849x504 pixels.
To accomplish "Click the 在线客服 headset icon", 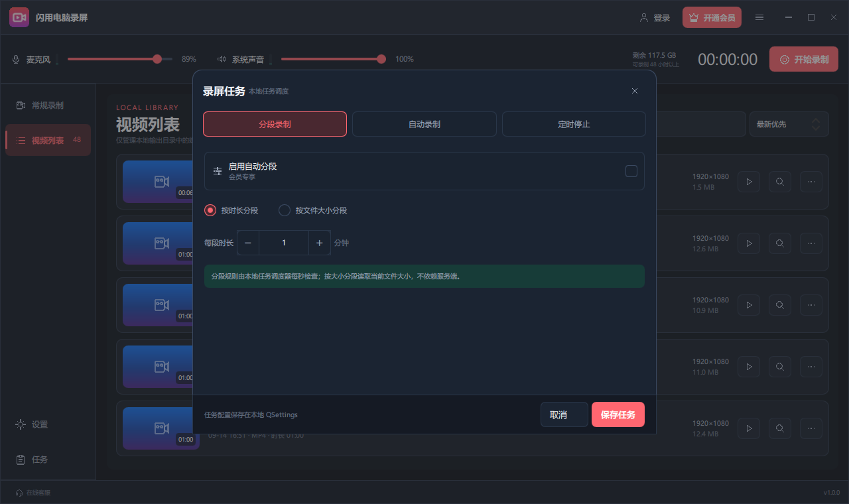I will pyautogui.click(x=19, y=493).
